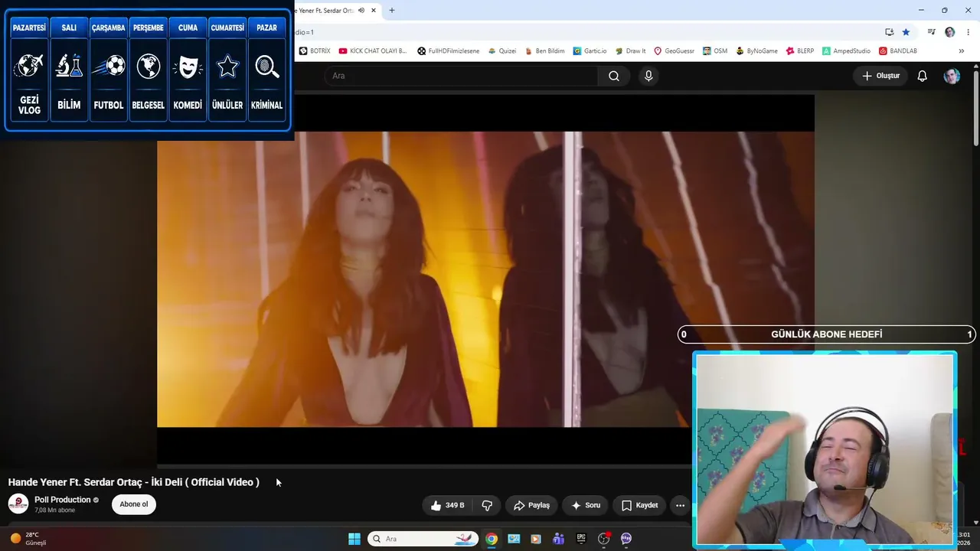Screen dimensions: 980x551
Task: Open a new Chrome tab
Action: point(392,11)
